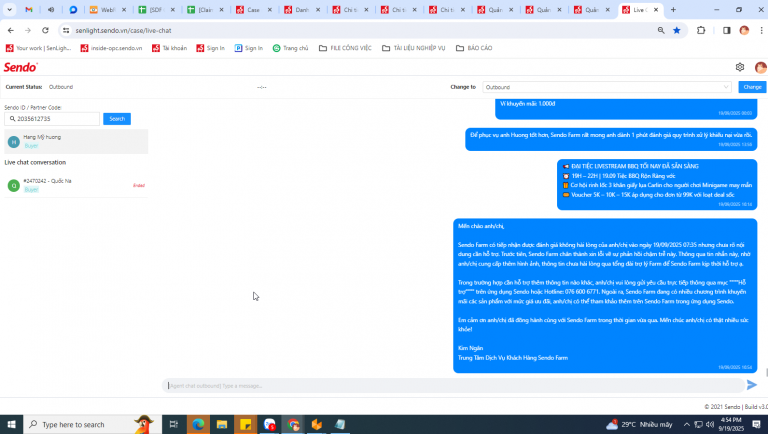The width and height of the screenshot is (768, 434).
Task: Click the Search button
Action: pos(117,119)
